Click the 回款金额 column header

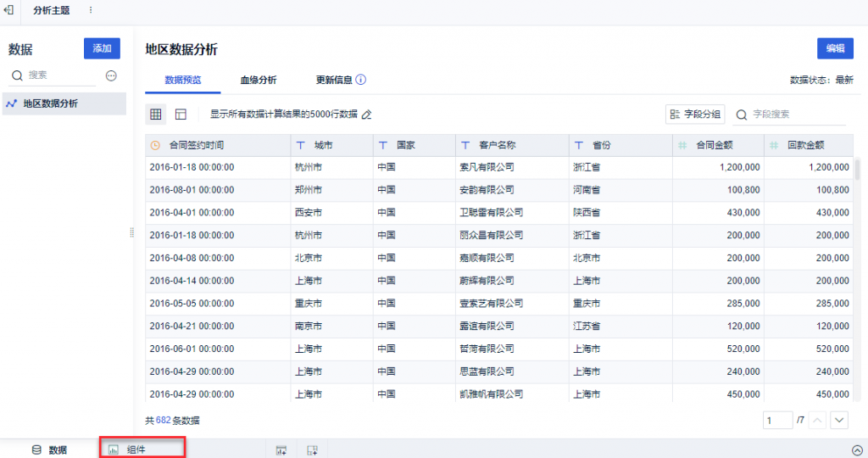pyautogui.click(x=809, y=145)
